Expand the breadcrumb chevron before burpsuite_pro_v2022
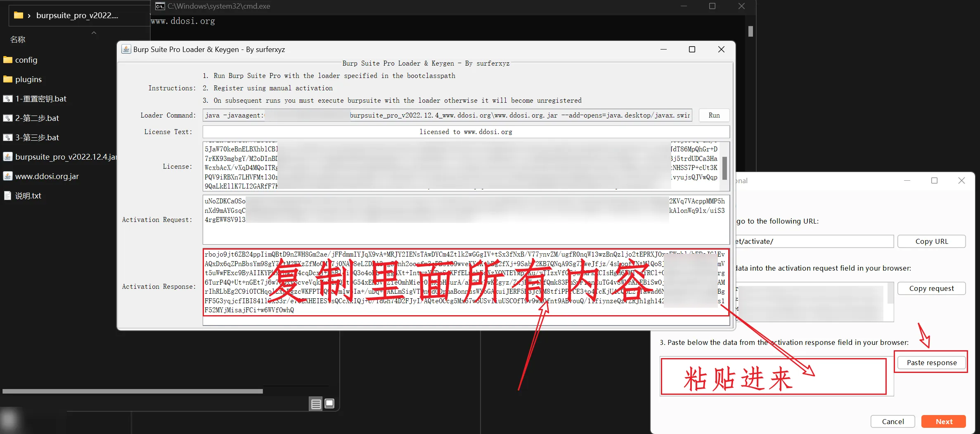980x434 pixels. click(29, 16)
